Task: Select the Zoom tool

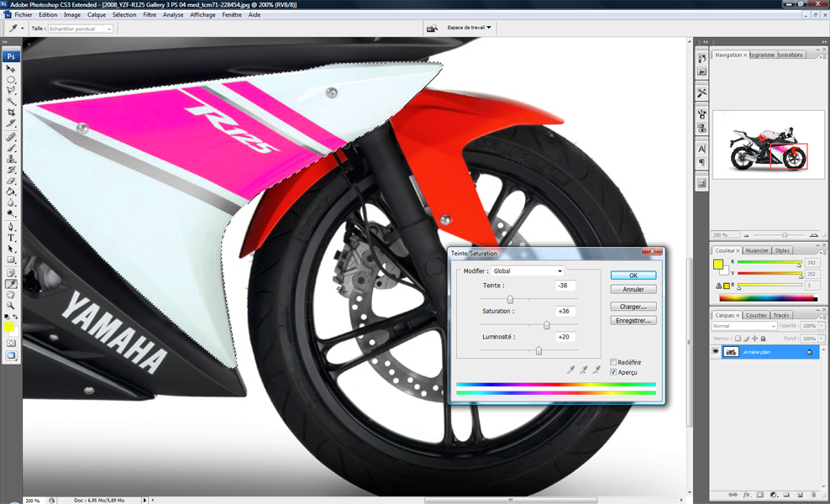Action: coord(11,306)
